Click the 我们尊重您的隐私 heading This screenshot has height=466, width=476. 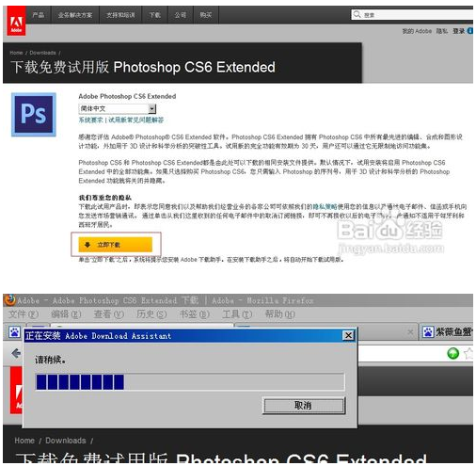coord(104,198)
